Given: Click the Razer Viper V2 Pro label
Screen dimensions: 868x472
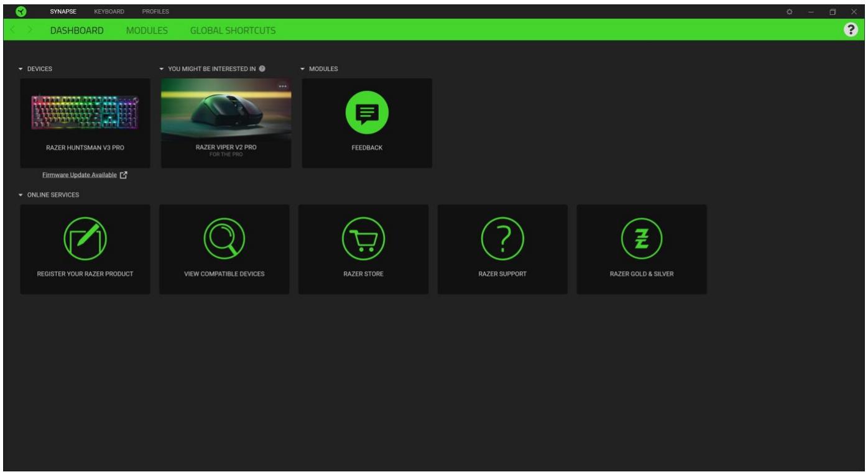Looking at the screenshot, I should pos(226,147).
